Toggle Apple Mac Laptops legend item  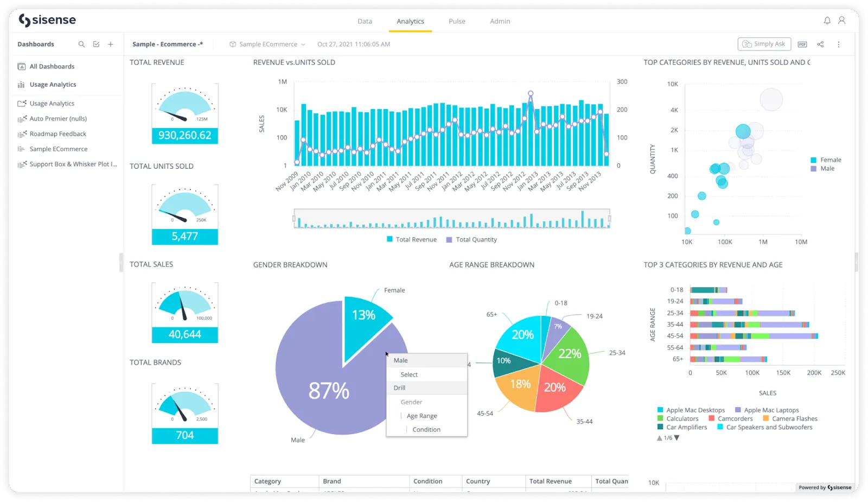[x=767, y=410]
